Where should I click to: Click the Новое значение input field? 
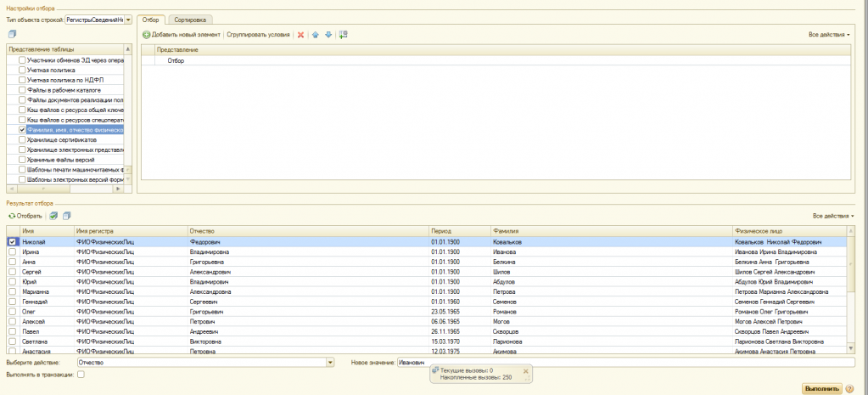coord(625,363)
